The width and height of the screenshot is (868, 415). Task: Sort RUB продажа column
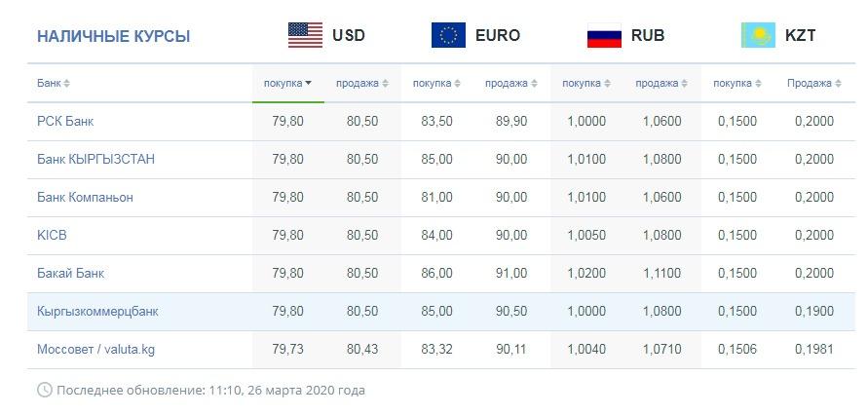point(684,84)
